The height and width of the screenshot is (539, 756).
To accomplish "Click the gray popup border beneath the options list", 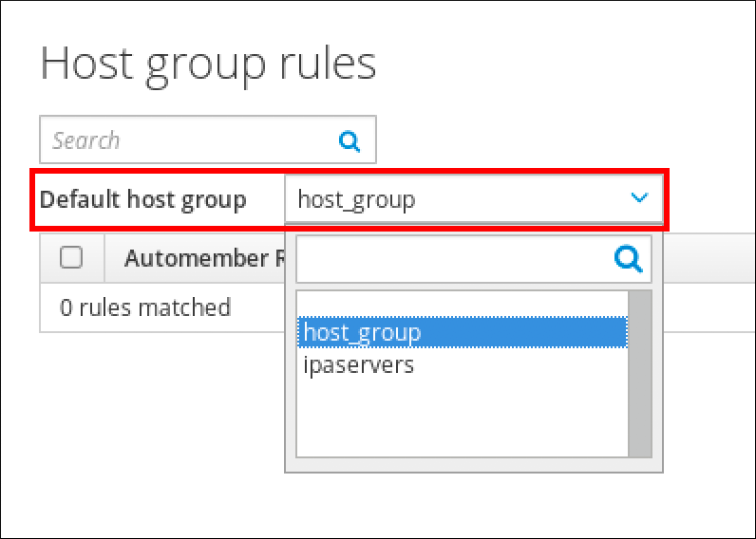I will pos(473,465).
